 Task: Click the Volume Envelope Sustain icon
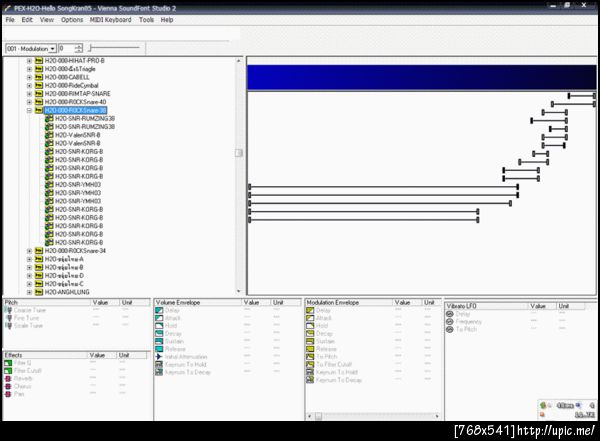click(159, 341)
